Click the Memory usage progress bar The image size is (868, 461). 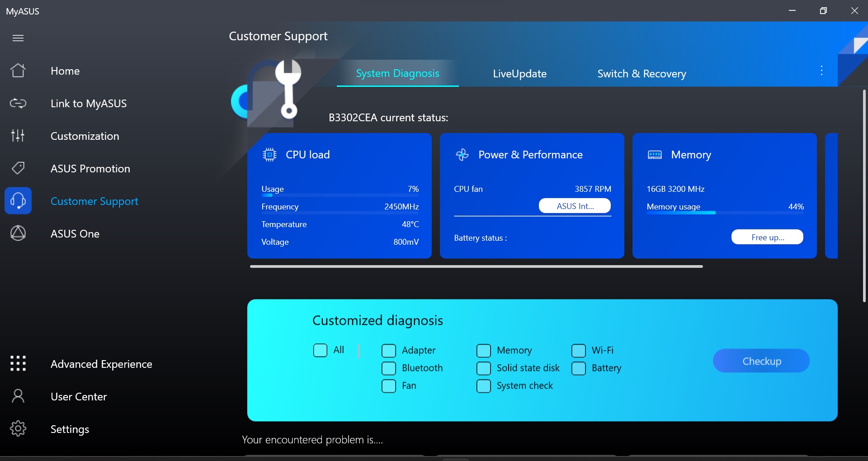pyautogui.click(x=725, y=213)
